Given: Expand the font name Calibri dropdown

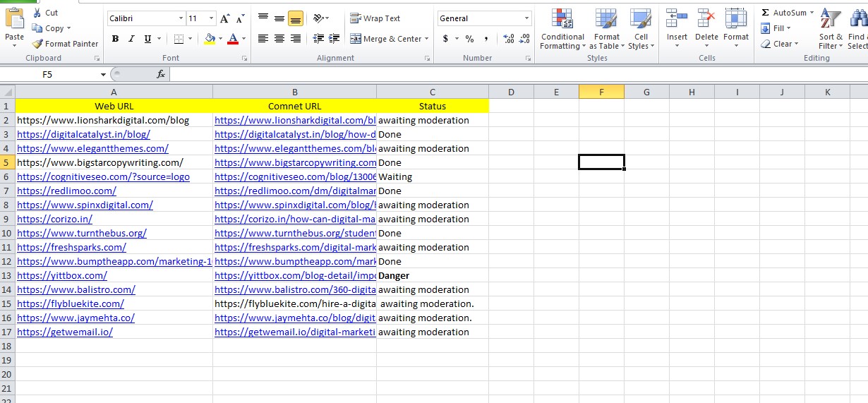Looking at the screenshot, I should 181,18.
